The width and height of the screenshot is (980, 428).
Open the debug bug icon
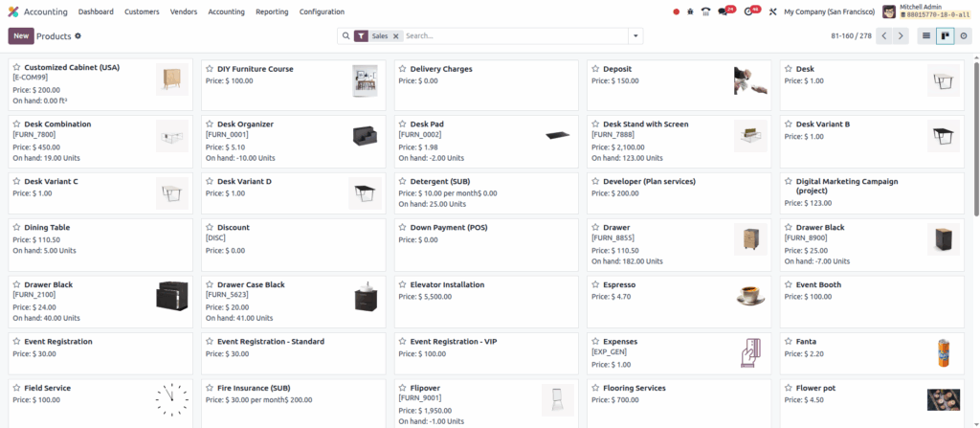coord(691,11)
